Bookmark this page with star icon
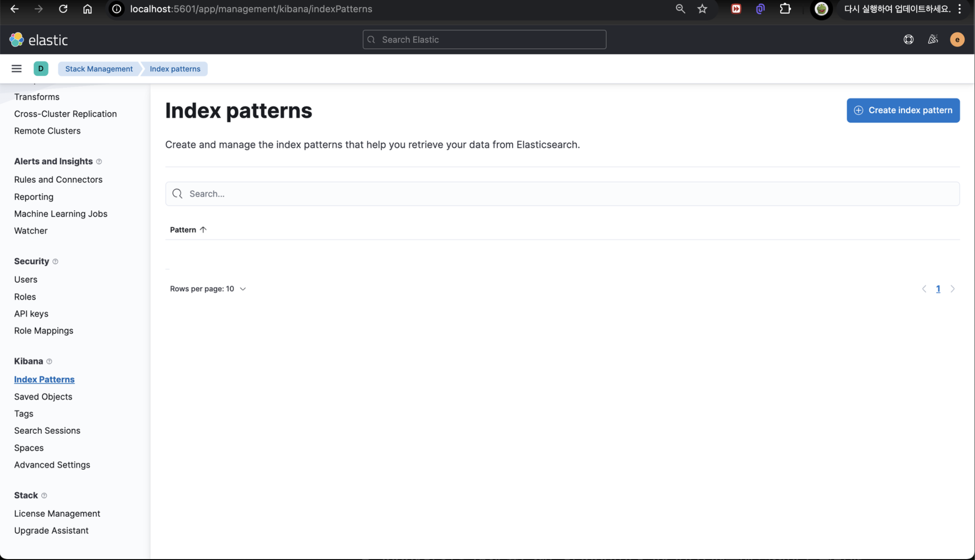This screenshot has width=975, height=560. point(702,9)
